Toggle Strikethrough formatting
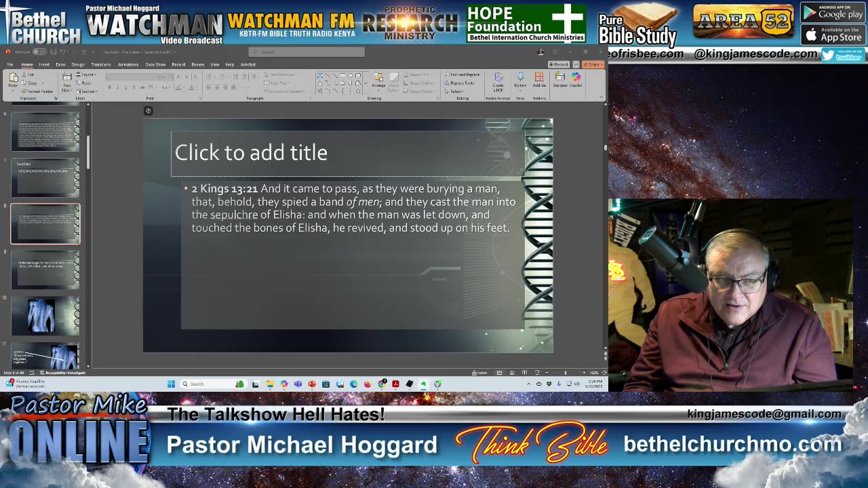Viewport: 868px width, 488px height. (142, 87)
